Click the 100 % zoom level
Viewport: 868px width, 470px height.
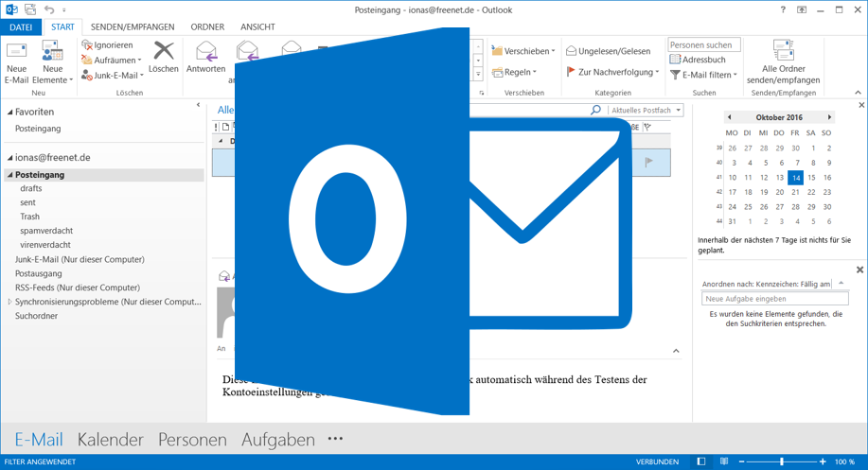[844, 461]
